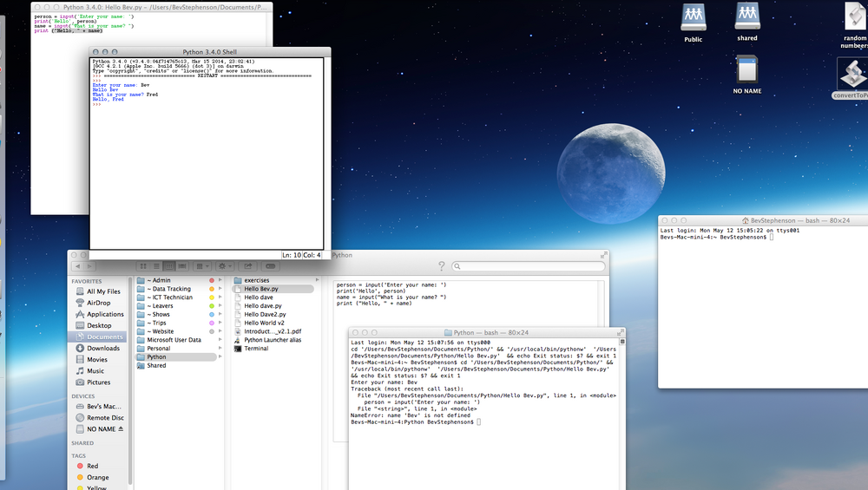The height and width of the screenshot is (490, 868).
Task: Select the ~ ICT Technician folder
Action: [x=176, y=297]
